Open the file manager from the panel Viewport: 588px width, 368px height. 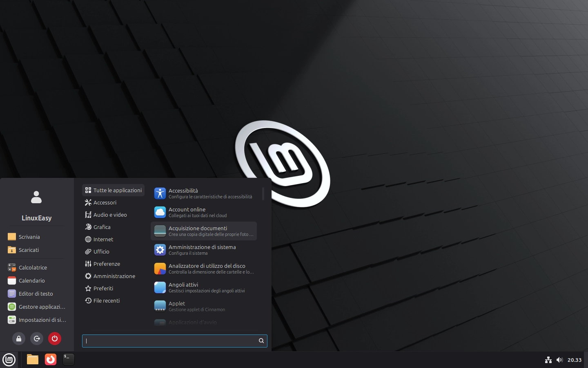tap(33, 359)
